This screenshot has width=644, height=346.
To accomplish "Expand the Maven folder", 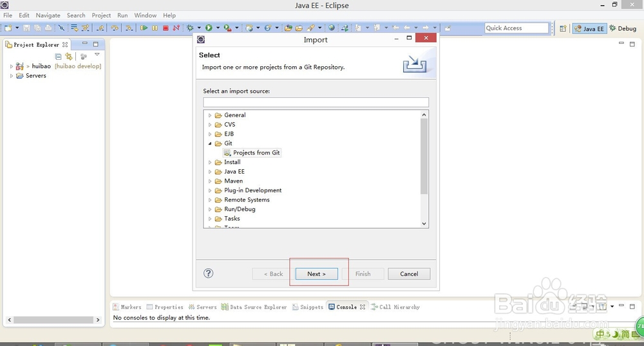I will (x=210, y=181).
